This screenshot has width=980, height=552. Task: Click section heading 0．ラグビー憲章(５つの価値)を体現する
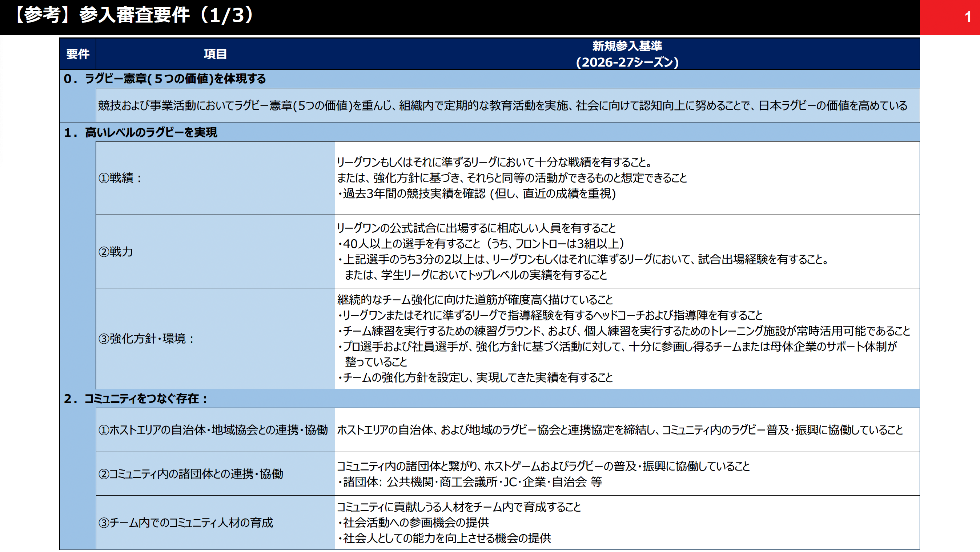[165, 79]
